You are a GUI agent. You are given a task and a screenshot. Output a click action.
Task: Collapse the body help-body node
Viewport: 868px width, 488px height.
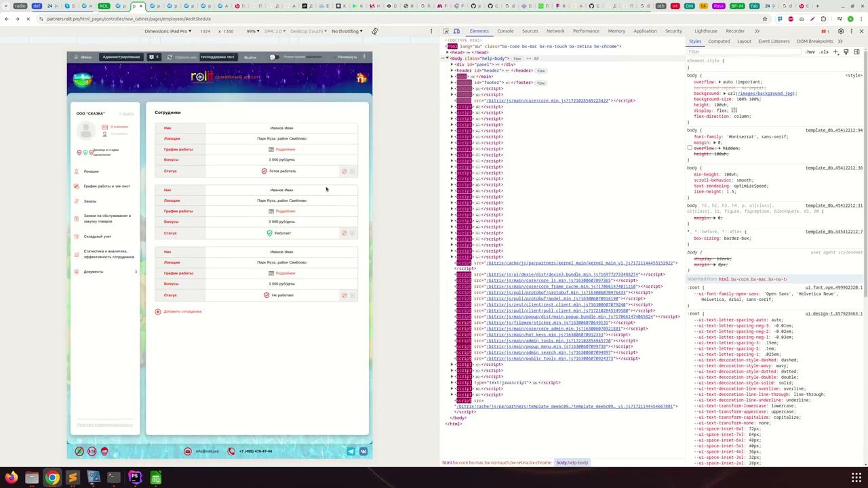click(x=447, y=58)
